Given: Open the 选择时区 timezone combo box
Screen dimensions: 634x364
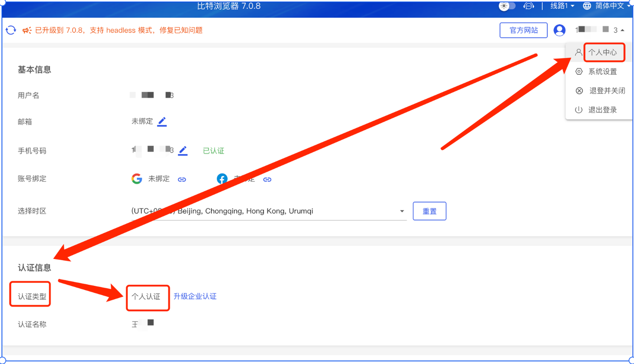Looking at the screenshot, I should point(269,211).
